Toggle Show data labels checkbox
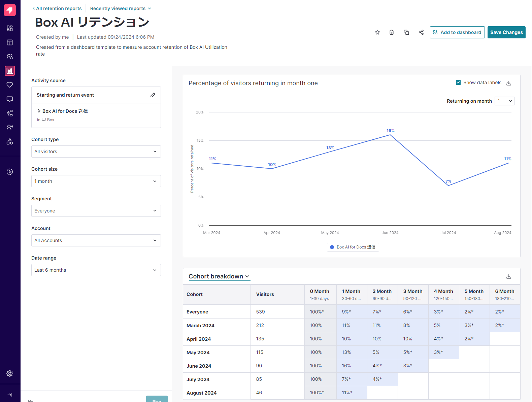This screenshot has width=532, height=402. (x=458, y=82)
